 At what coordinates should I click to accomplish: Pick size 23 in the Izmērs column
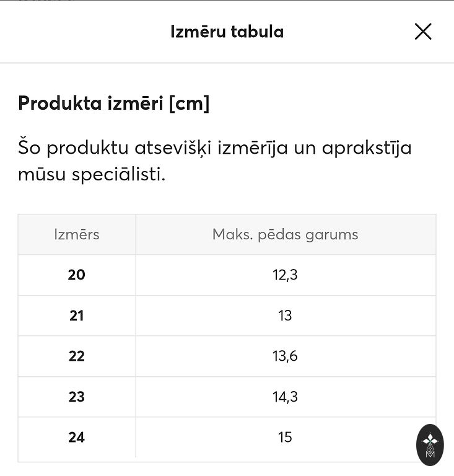click(77, 397)
